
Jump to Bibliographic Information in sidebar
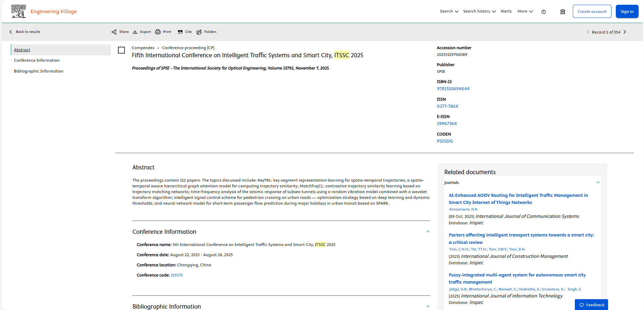(x=39, y=71)
